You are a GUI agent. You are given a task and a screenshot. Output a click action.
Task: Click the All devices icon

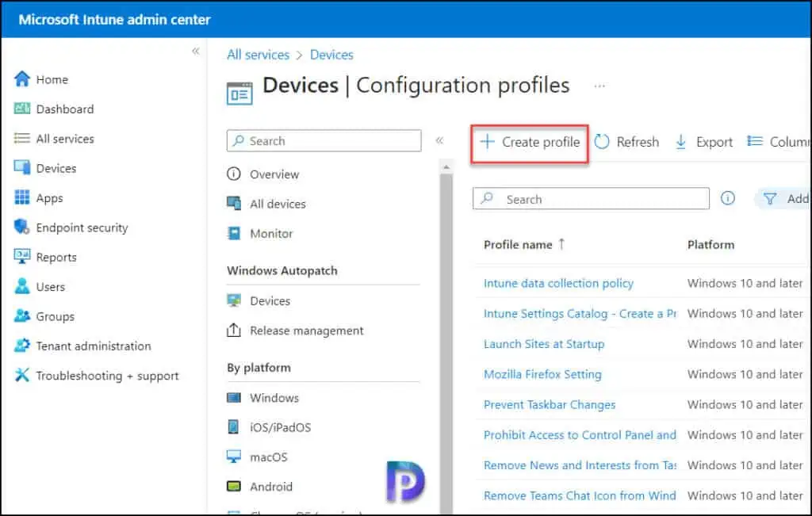[234, 204]
